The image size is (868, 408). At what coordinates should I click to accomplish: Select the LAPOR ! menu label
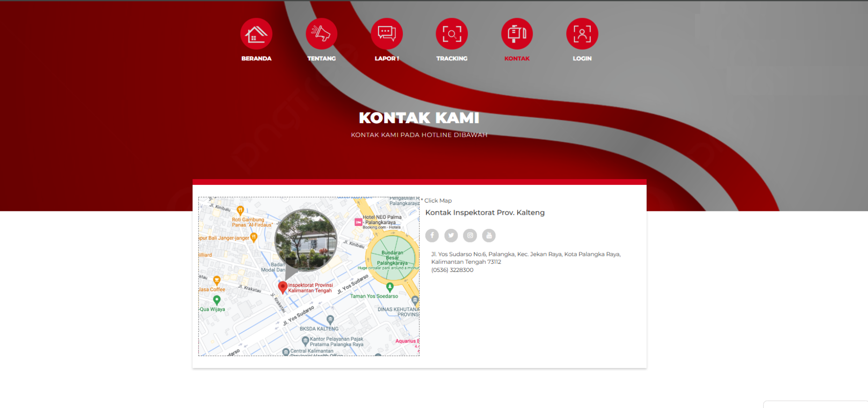click(387, 58)
